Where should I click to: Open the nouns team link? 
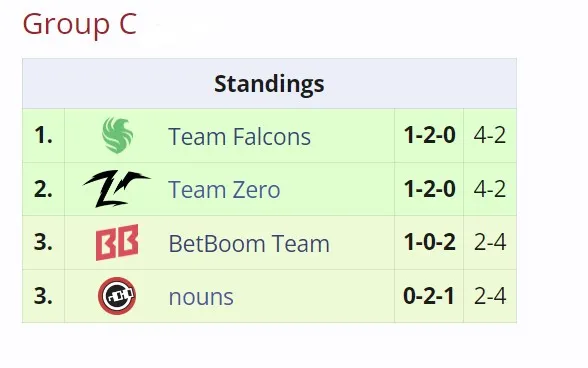(x=201, y=297)
